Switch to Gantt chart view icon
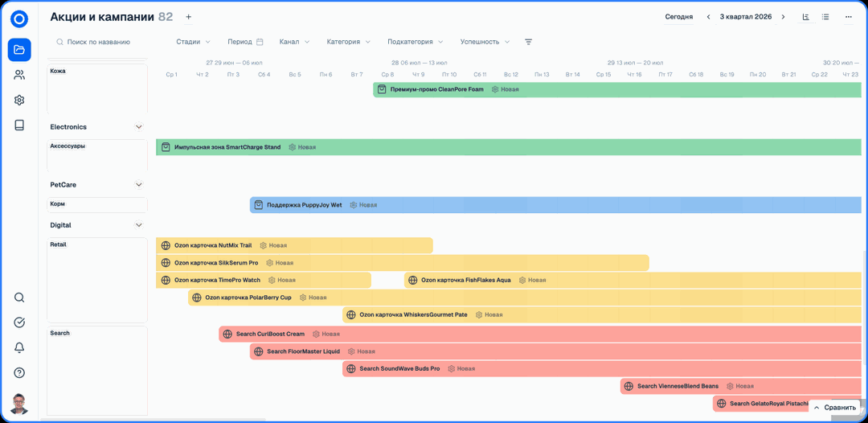 806,17
